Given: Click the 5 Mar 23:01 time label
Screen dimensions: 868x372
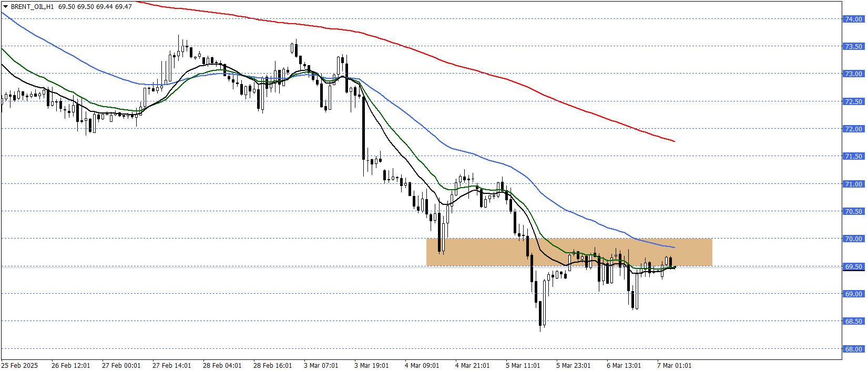Looking at the screenshot, I should 574,365.
